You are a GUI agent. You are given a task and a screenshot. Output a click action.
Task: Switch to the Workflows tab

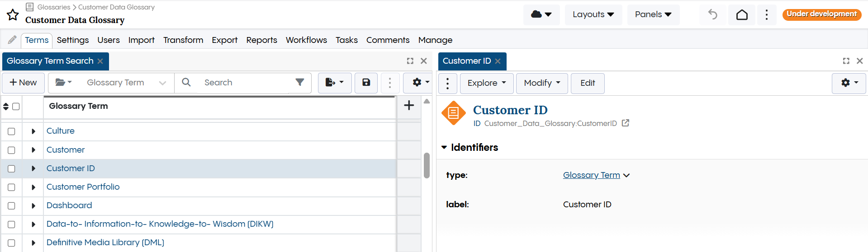[306, 40]
